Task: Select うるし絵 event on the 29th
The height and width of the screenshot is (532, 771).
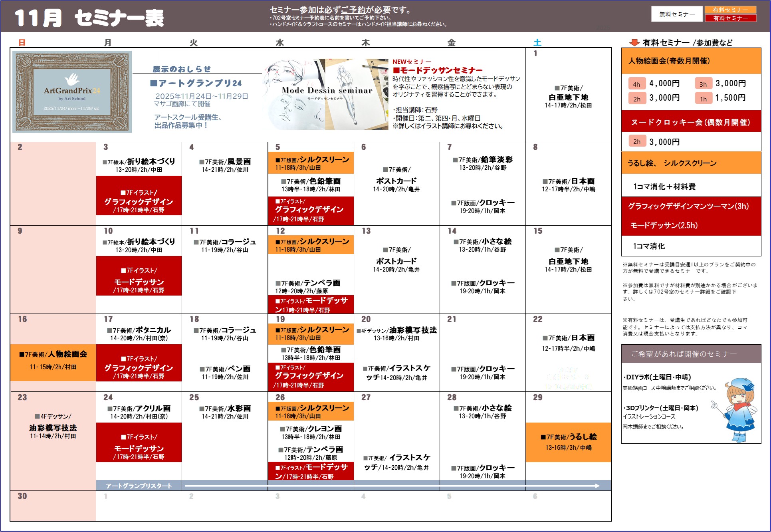Action: coord(568,442)
